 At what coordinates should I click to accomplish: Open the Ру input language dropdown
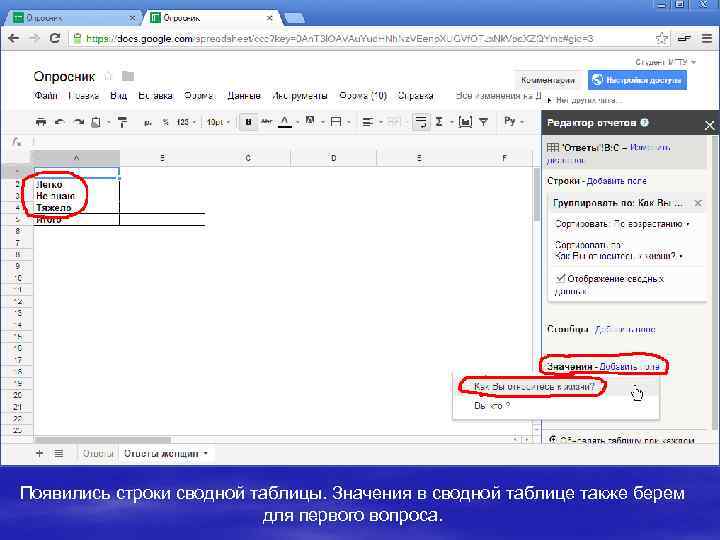tap(513, 121)
